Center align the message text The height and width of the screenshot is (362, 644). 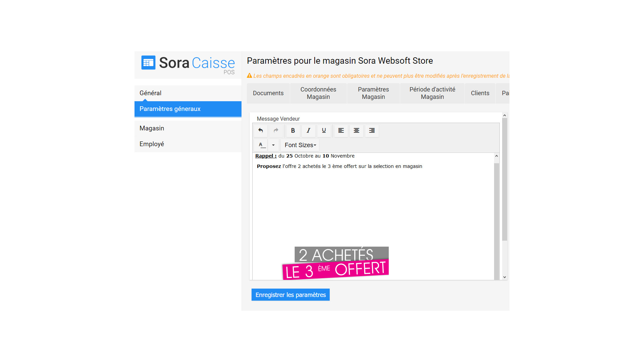pos(356,131)
